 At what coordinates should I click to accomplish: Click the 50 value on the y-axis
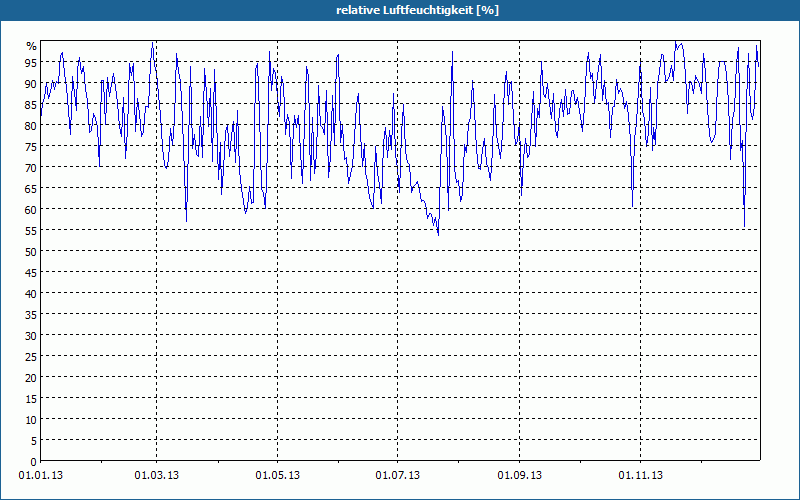pos(31,252)
